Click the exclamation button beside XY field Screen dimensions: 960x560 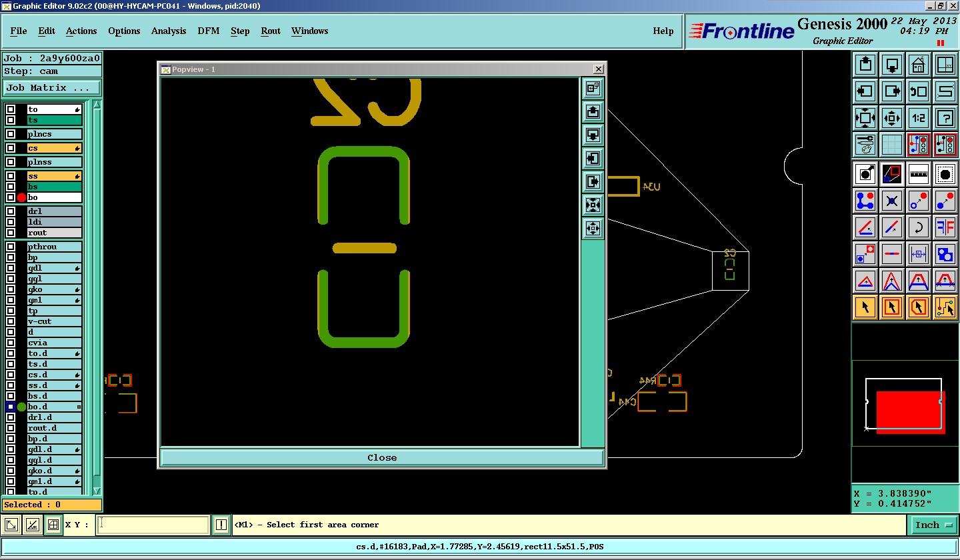[x=221, y=525]
